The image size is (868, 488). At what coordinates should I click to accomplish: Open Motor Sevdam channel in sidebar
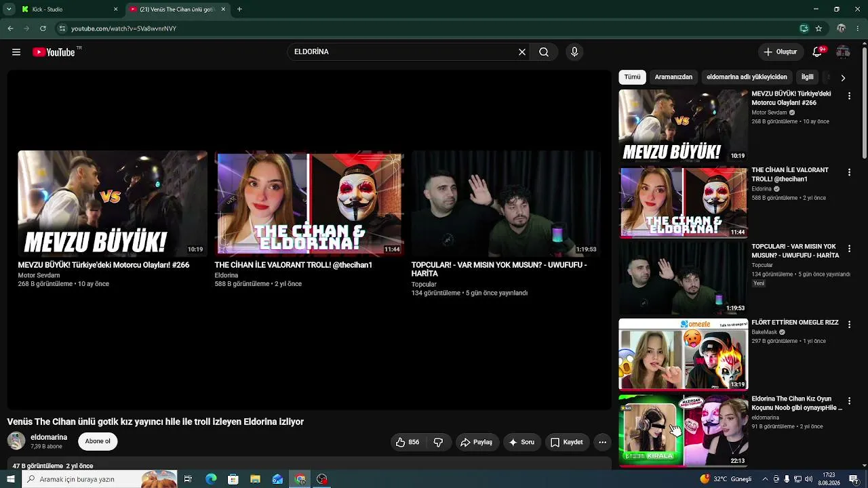[x=769, y=113]
